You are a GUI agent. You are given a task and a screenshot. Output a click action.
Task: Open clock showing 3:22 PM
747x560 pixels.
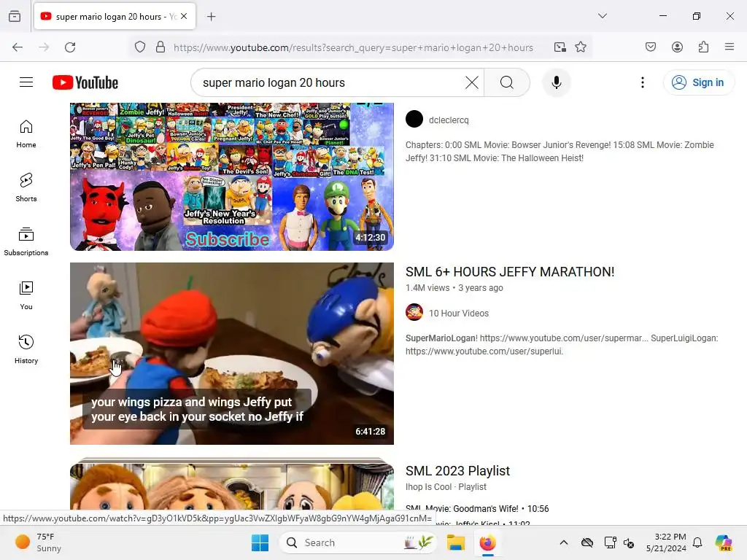point(666,542)
